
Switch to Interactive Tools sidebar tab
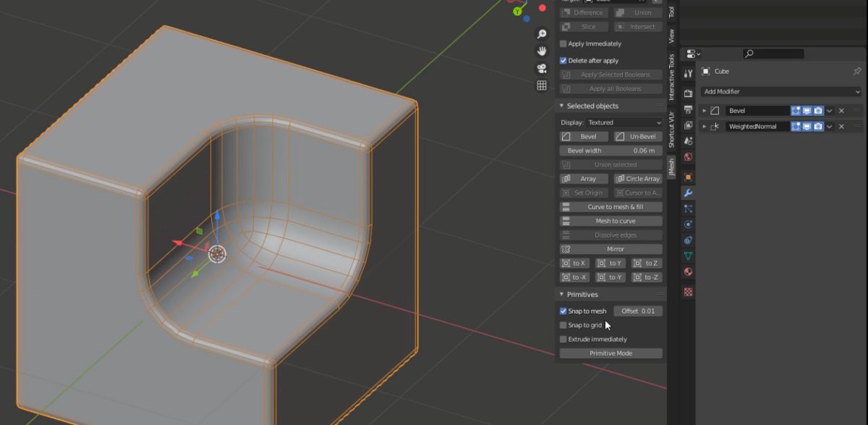click(x=672, y=77)
